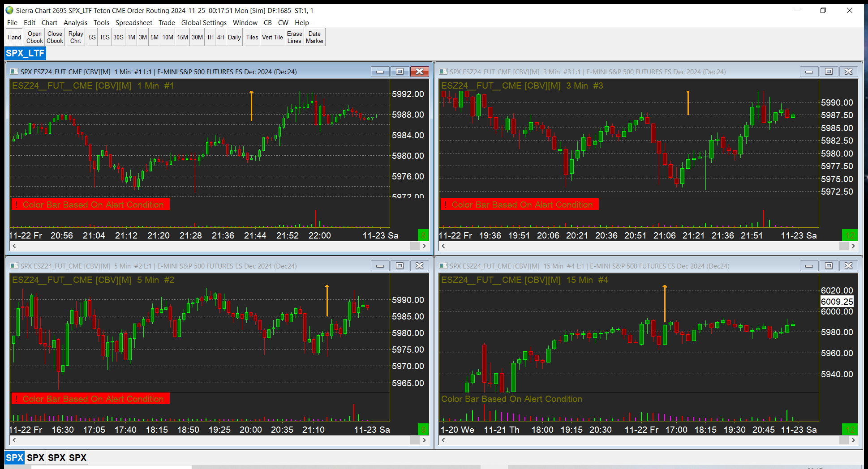Click the Erase Lines toolbar button
The width and height of the screenshot is (868, 469).
pyautogui.click(x=294, y=37)
